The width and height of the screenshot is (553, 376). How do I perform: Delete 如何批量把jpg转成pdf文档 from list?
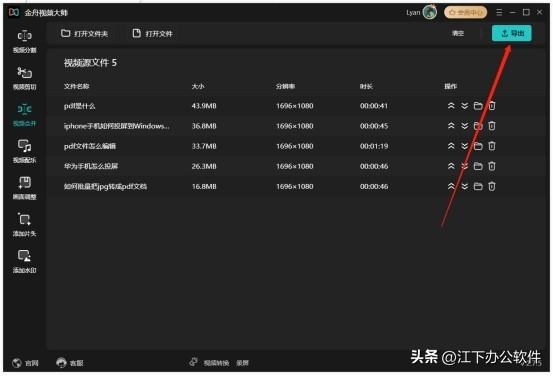[x=492, y=186]
